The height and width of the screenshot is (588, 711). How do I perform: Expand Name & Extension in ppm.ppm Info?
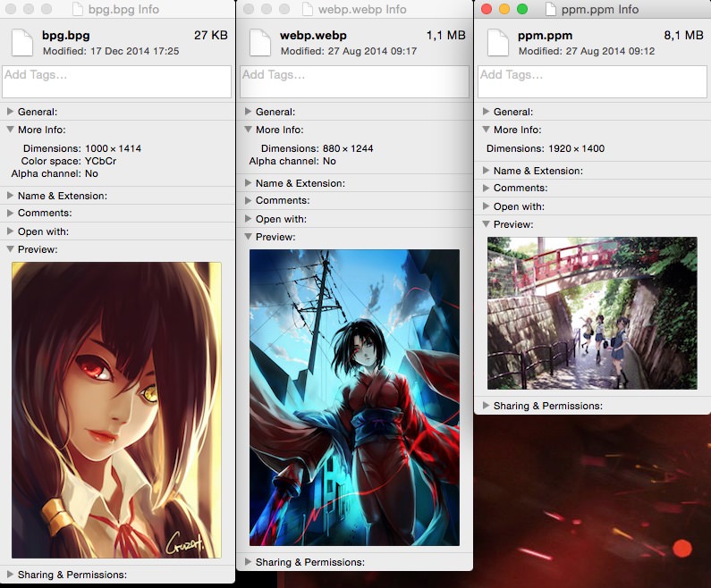487,171
